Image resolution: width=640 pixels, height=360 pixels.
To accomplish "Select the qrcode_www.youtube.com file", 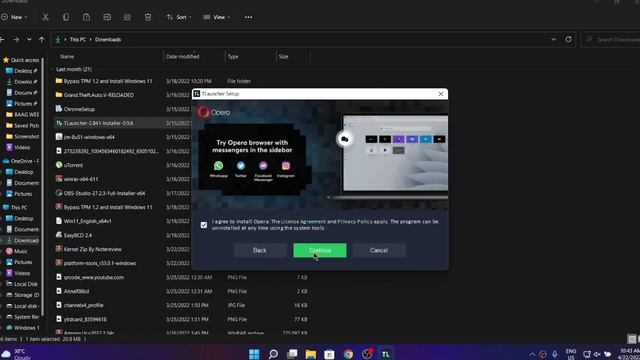I will [x=94, y=277].
